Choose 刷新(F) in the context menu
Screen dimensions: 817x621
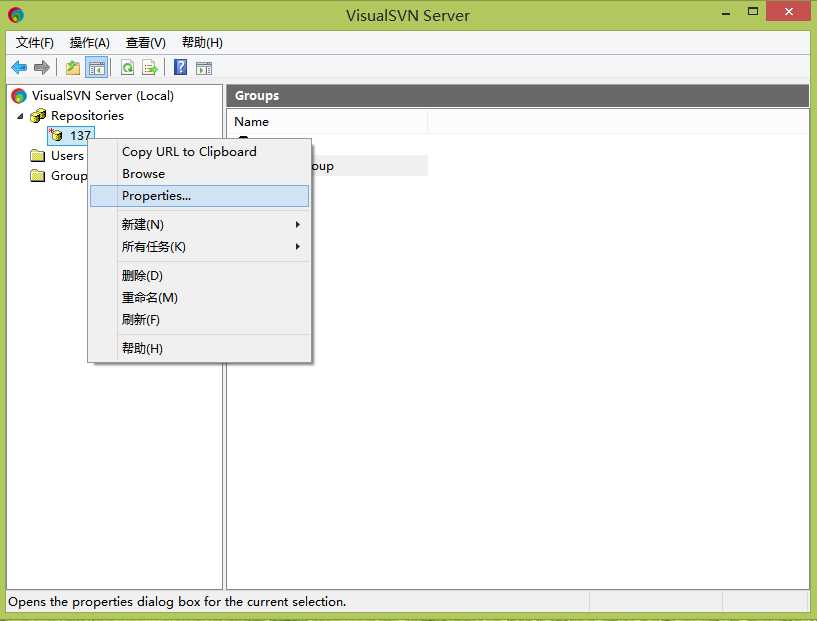(200, 319)
